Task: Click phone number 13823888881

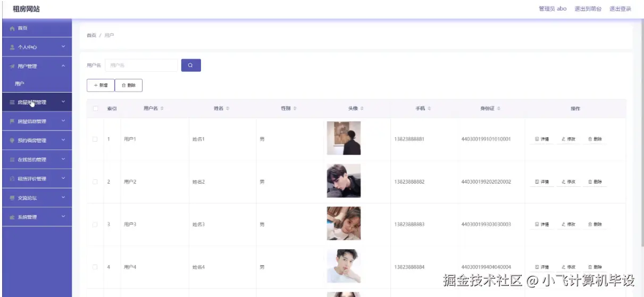Action: click(409, 139)
